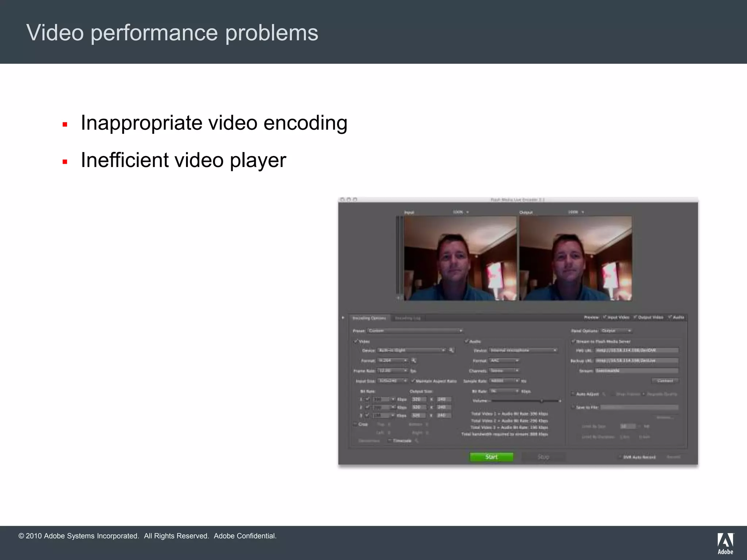Click the panel collapse arrow beside Encoding Options

click(x=343, y=318)
